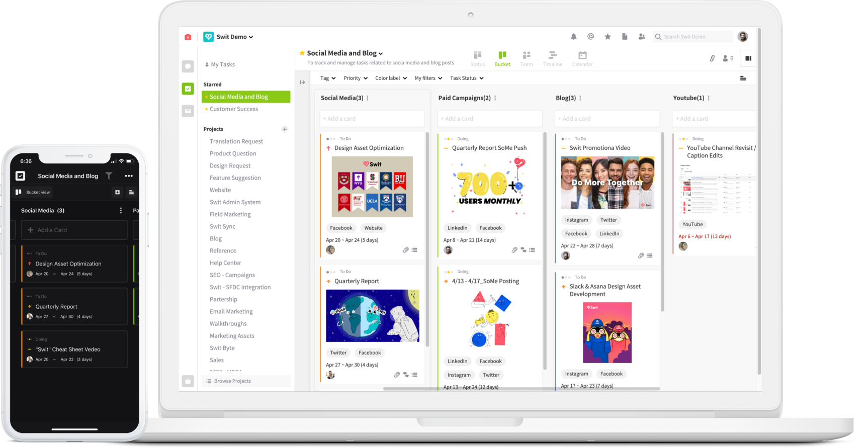Open the Swit Demo workspace dropdown
The image size is (868, 448).
click(235, 37)
